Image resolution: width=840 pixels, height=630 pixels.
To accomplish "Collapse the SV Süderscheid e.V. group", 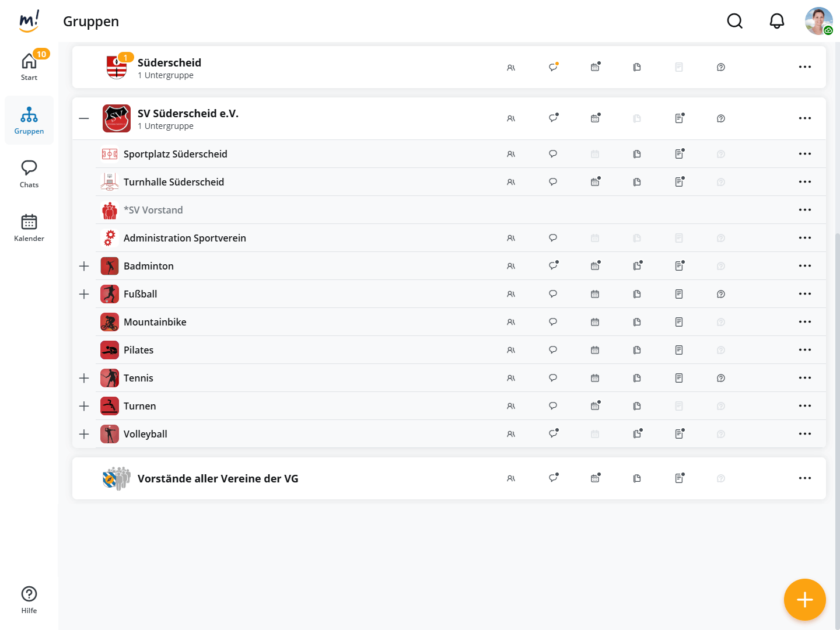I will point(84,118).
